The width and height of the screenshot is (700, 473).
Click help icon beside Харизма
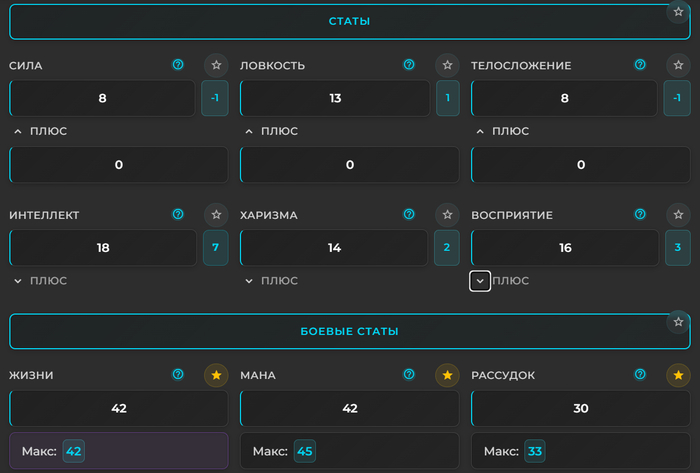pyautogui.click(x=409, y=214)
